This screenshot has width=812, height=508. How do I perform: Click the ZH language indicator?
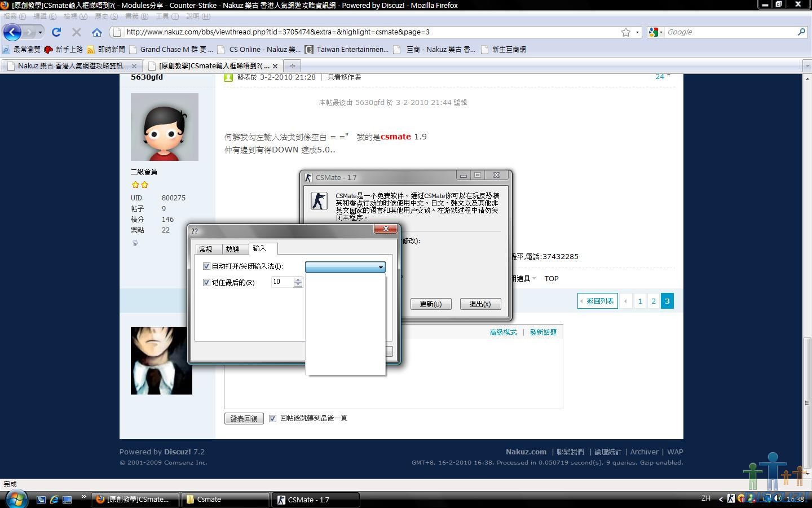[x=706, y=499]
